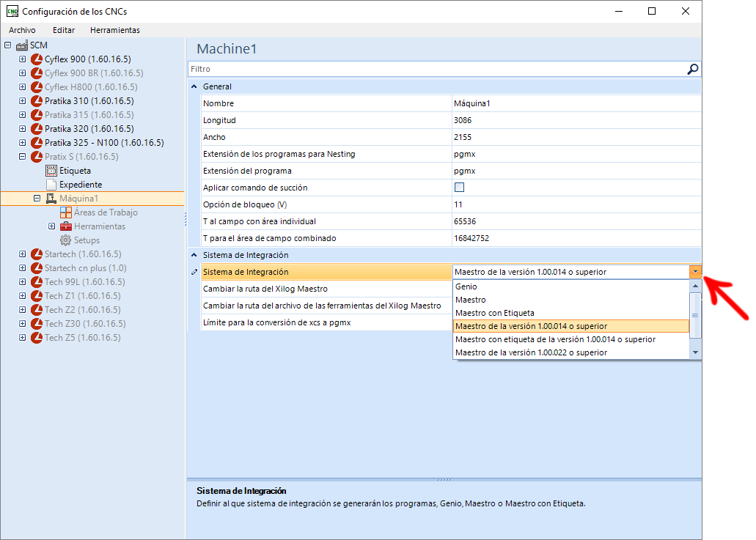Image resolution: width=756 pixels, height=540 pixels.
Task: Select Límite para la conversión de xcs a pgmx
Action: pos(326,322)
